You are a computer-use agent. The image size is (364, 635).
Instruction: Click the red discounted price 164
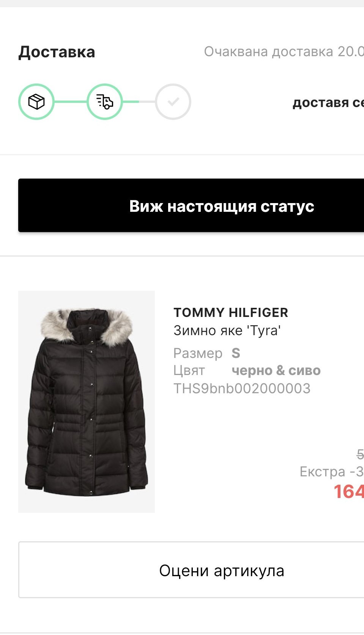click(349, 492)
